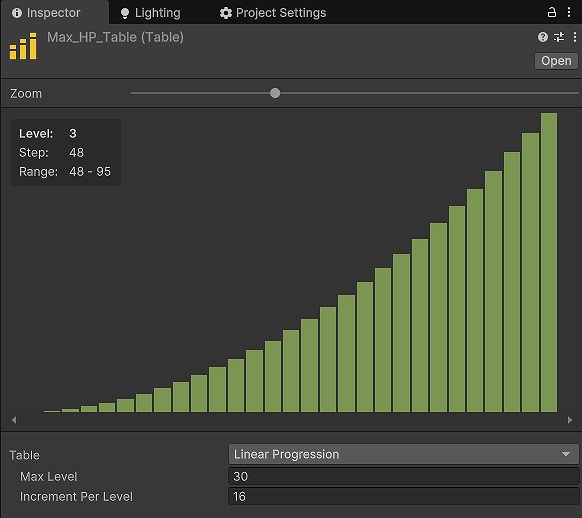582x518 pixels.
Task: Toggle the Inspector lock icon
Action: click(x=552, y=12)
